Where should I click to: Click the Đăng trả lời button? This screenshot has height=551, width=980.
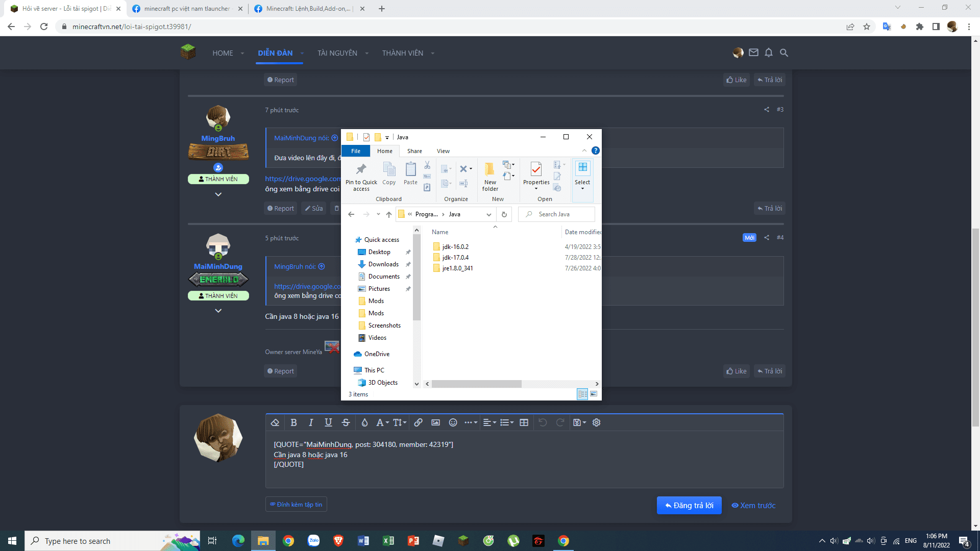(x=689, y=505)
